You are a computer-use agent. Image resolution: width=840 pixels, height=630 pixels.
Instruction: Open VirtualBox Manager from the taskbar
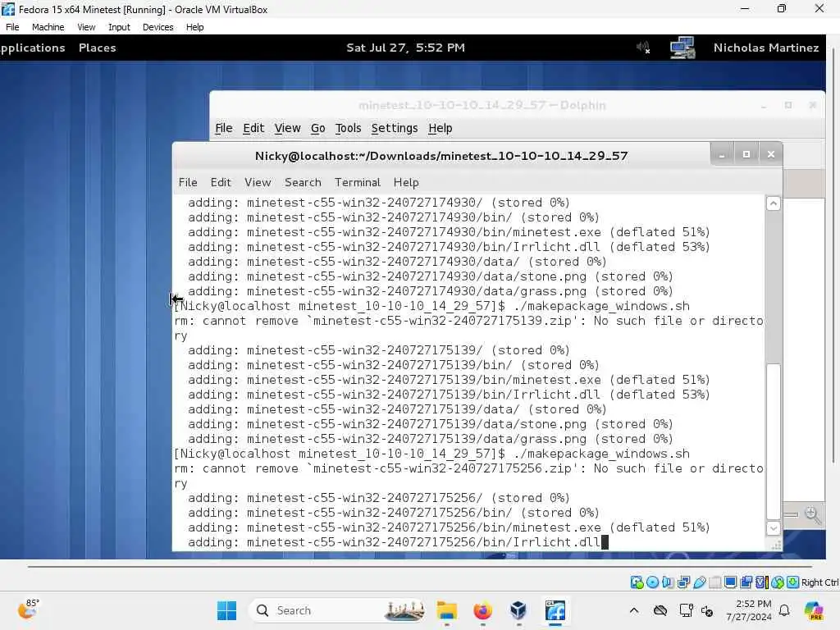[518, 610]
